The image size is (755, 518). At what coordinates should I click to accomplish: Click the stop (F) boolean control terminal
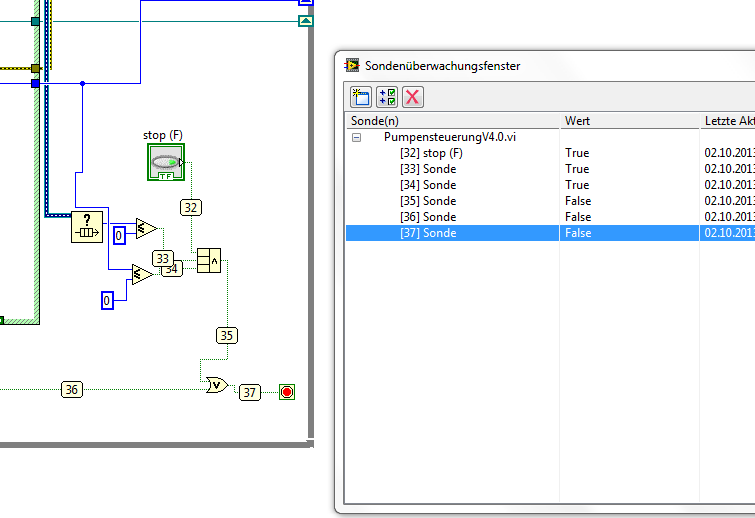166,162
